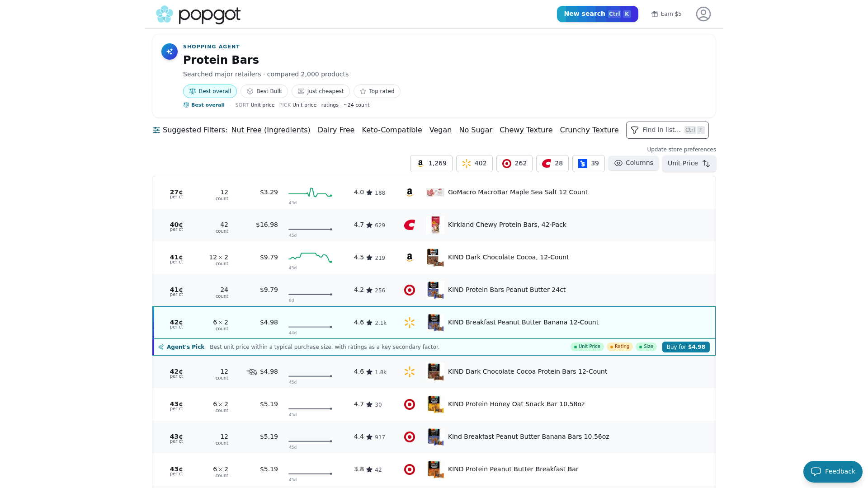Click the Size tag in Agent's Pick
The width and height of the screenshot is (868, 488).
tap(646, 347)
